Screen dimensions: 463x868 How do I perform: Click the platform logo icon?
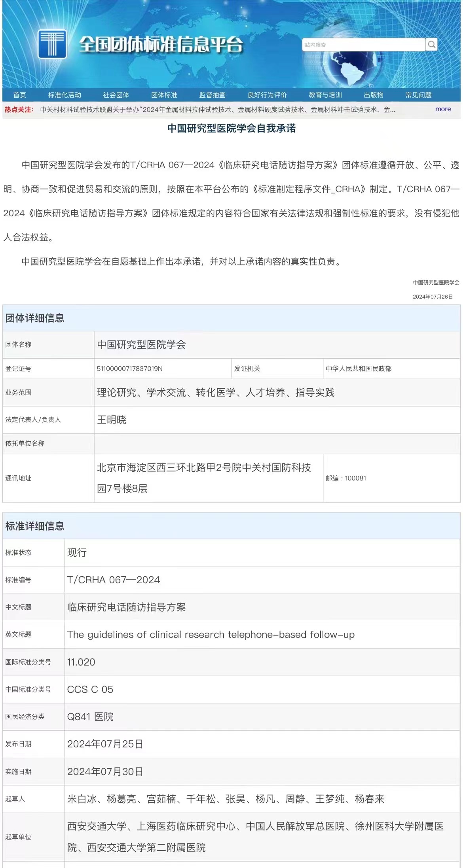[x=52, y=44]
